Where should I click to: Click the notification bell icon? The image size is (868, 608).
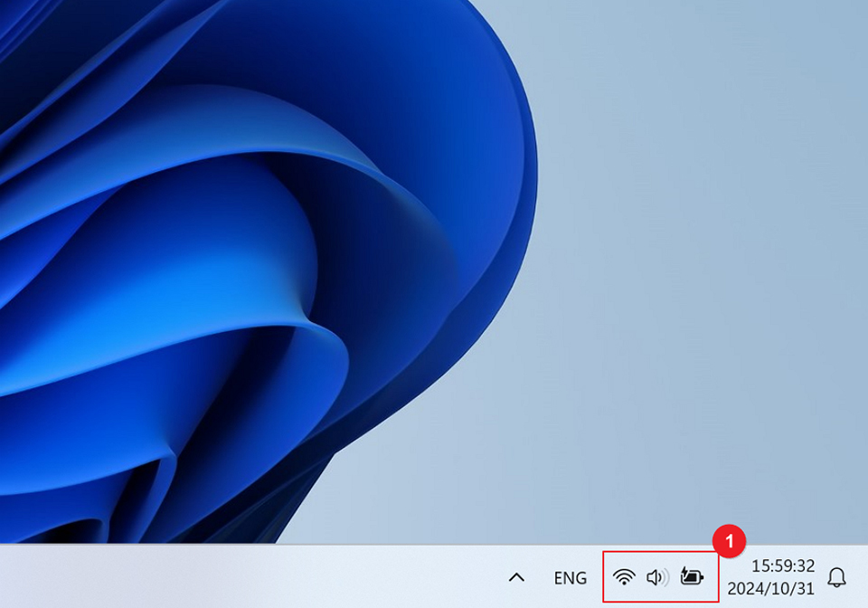pyautogui.click(x=839, y=575)
